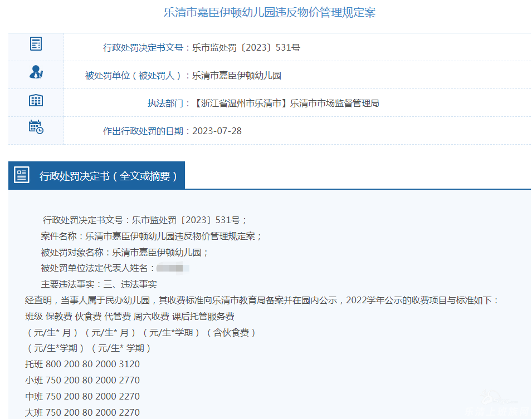Click the paragraph starting 经查明，当事人属于民办幼儿园
Screen dimensions: 532x419
tap(262, 300)
